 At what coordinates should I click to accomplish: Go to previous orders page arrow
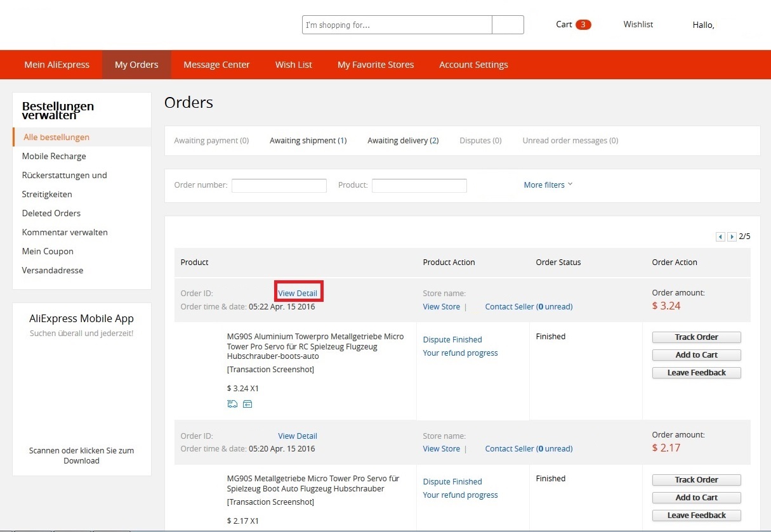click(x=720, y=237)
